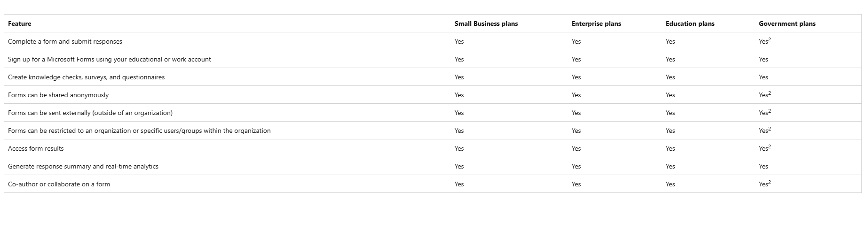Click the Education plans column header
868x238 pixels.
pyautogui.click(x=690, y=23)
